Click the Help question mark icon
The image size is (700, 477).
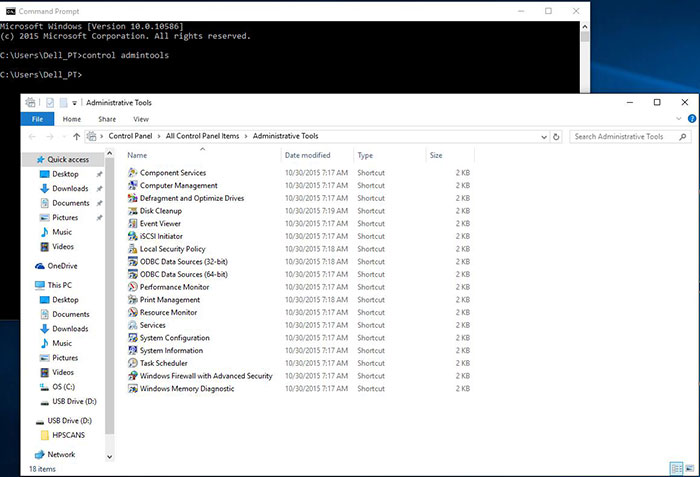pos(686,119)
